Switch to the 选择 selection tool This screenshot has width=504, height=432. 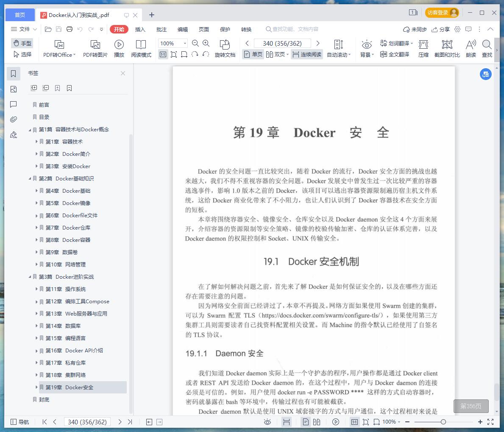22,54
